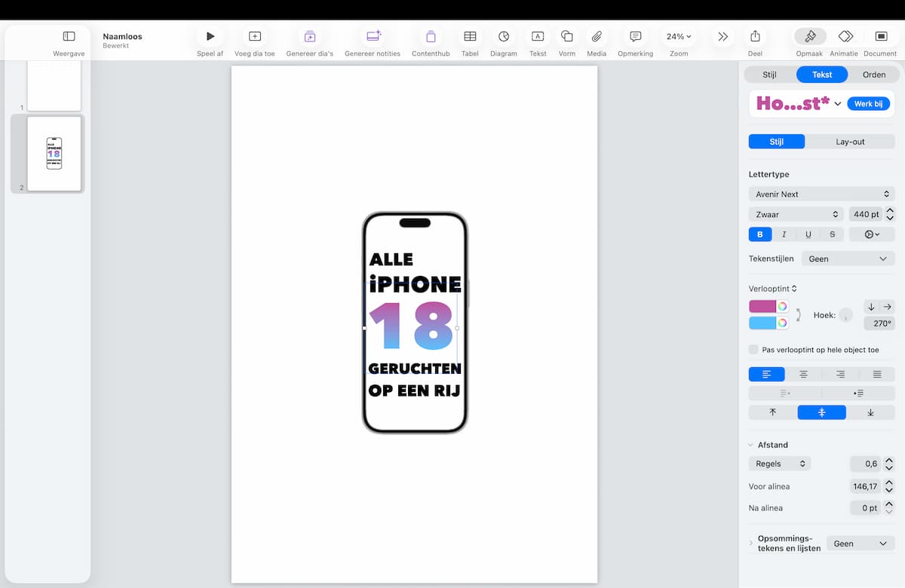905x588 pixels.
Task: Click the blue gradient color swatch
Action: pos(762,323)
